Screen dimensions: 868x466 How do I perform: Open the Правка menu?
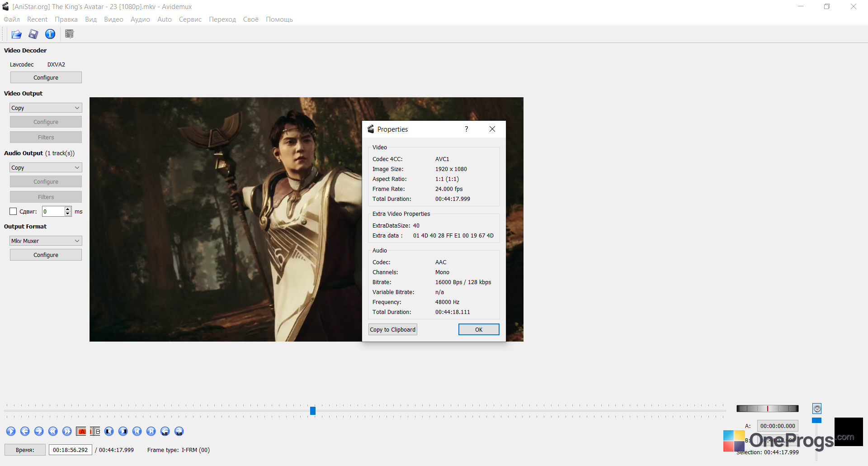pos(66,19)
